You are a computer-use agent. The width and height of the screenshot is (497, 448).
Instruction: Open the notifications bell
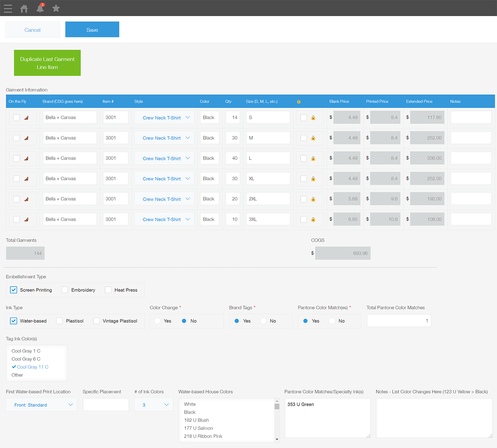point(40,8)
